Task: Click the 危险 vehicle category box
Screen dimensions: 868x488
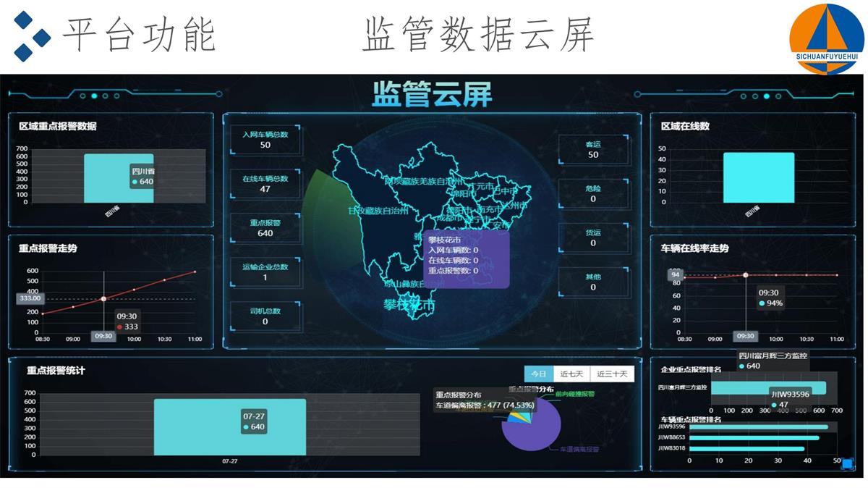Action: (x=593, y=193)
